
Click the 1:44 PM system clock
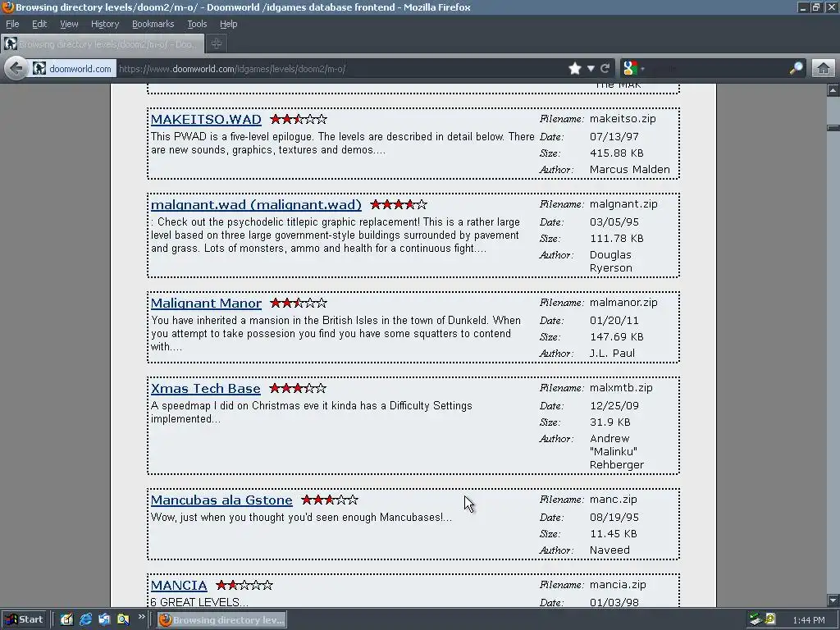point(808,620)
